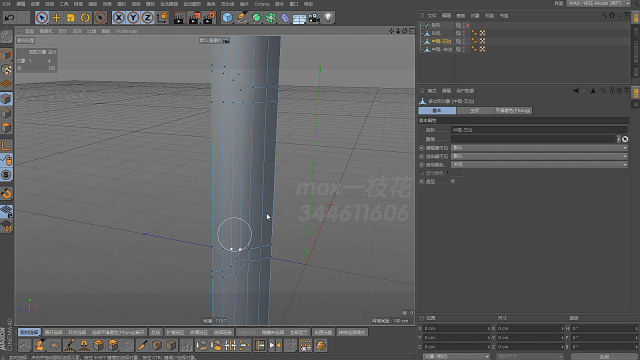Click the Home icon in Object Manager
Screen dimensions: 640x360
[612, 16]
